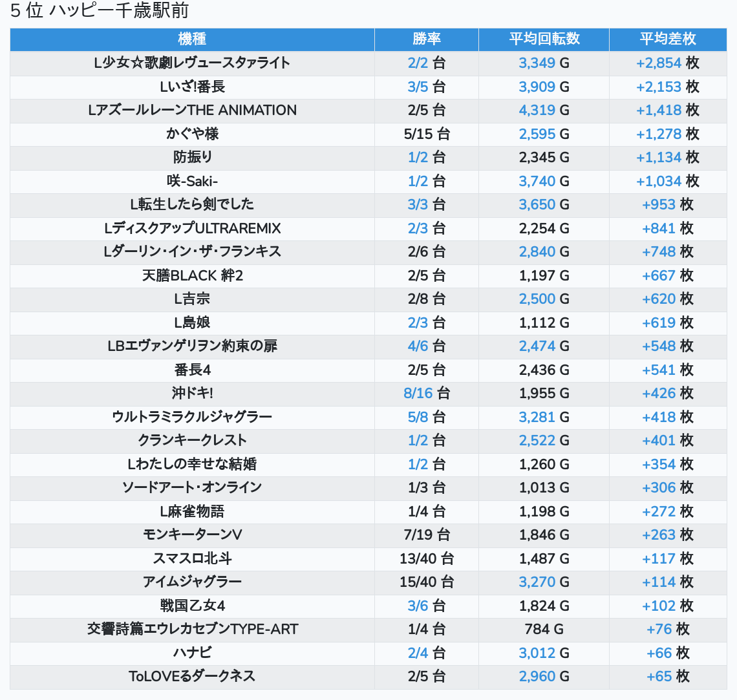
Task: Select the difference value +667 枚
Action: 668,276
